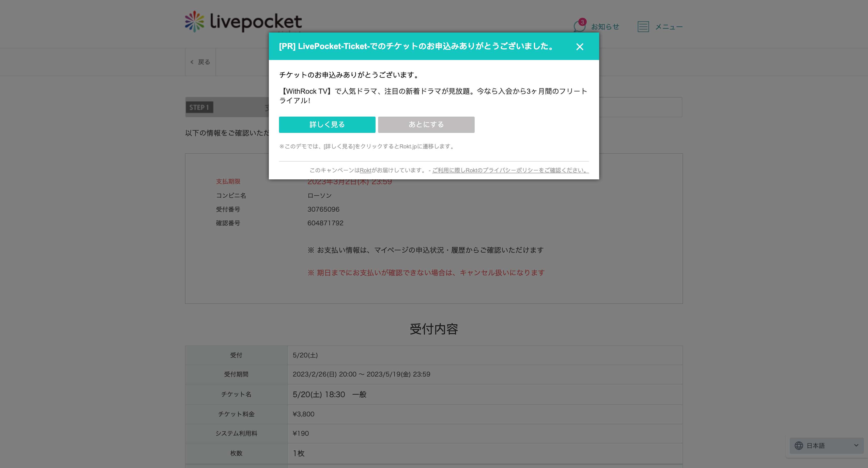Screen dimensions: 868x468
Task: Click the 受付期間 date range value
Action: 362,374
